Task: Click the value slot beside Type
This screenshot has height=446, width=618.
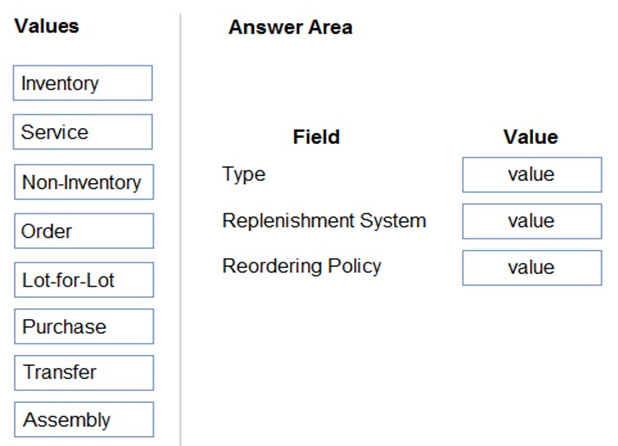Action: (531, 174)
